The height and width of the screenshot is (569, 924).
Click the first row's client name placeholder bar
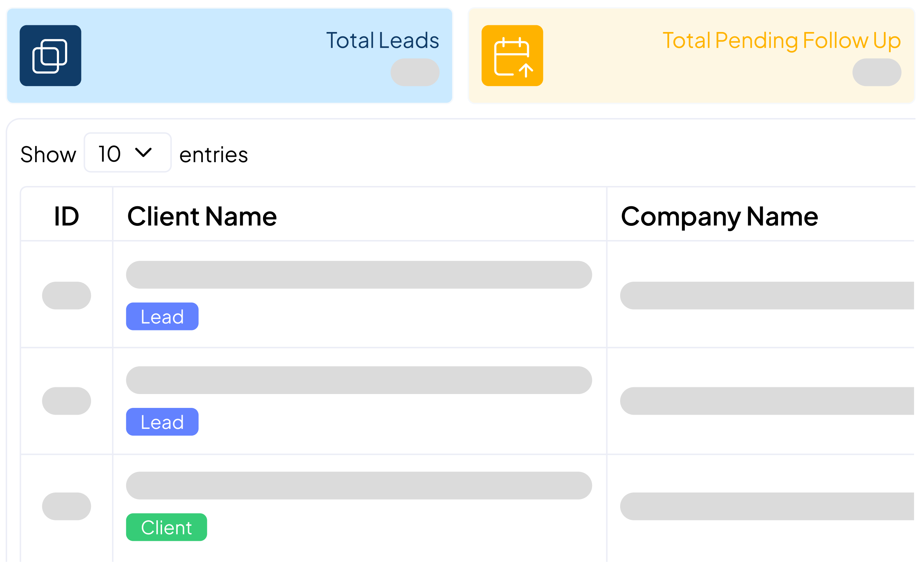point(358,275)
